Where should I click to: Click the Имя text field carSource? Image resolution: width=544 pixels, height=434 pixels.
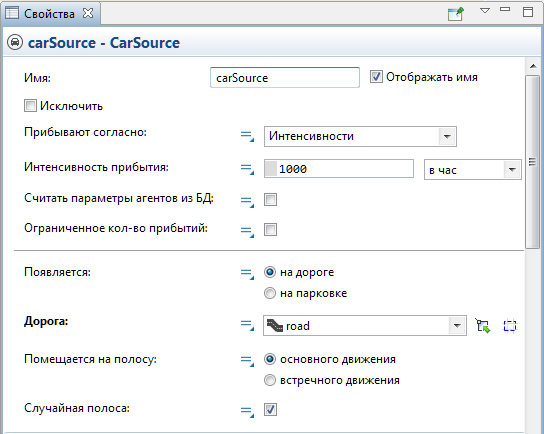coord(284,78)
